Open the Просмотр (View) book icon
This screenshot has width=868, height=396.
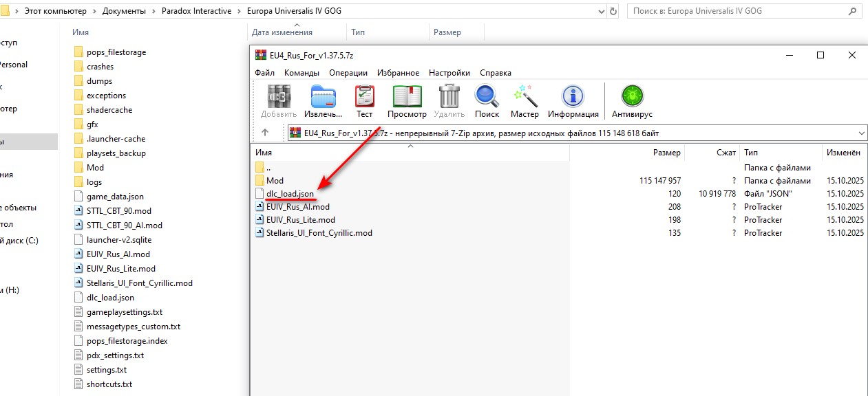pos(407,101)
